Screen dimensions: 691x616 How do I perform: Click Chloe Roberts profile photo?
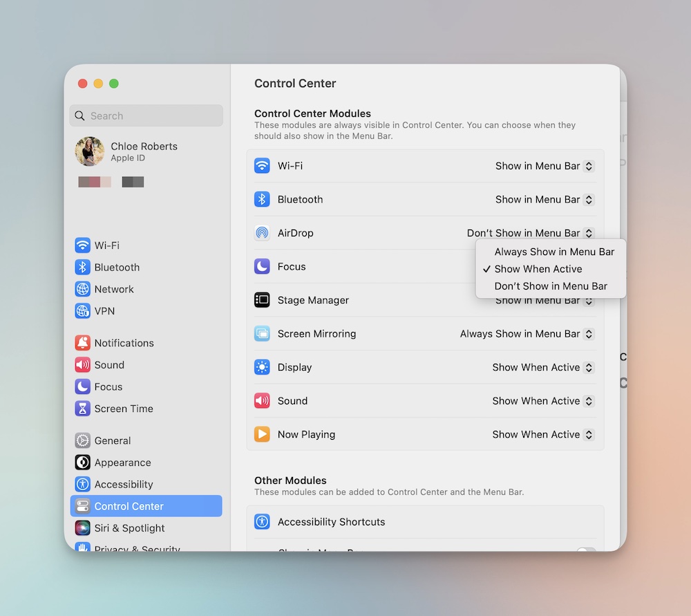(x=90, y=151)
